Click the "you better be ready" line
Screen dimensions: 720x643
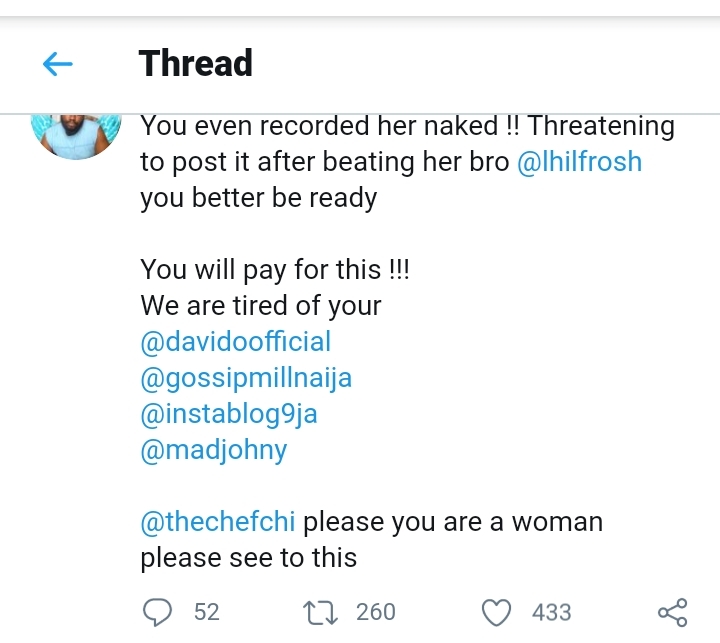258,198
